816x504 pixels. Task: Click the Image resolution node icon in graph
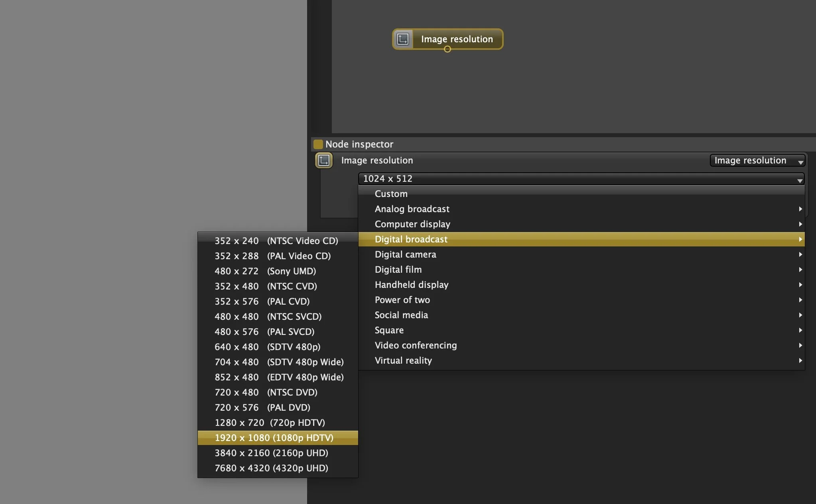click(x=403, y=39)
